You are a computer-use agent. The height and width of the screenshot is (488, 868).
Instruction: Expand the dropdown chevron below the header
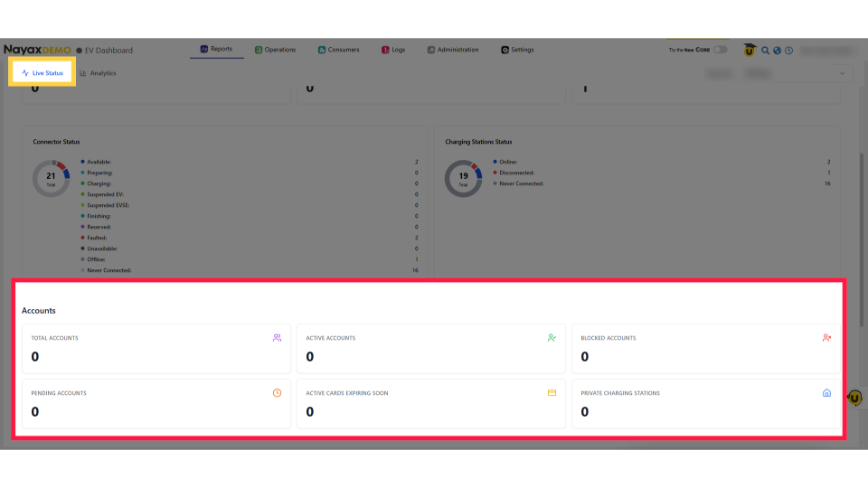[843, 73]
